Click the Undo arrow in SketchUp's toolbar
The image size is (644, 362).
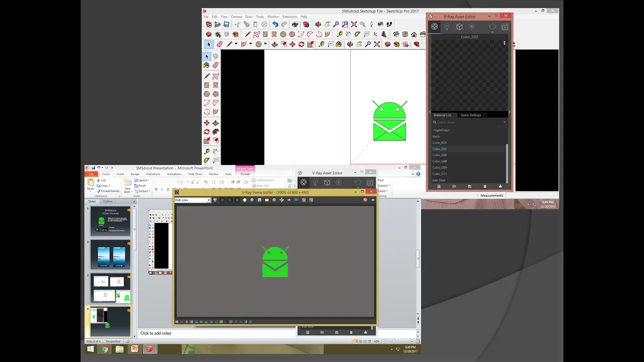[x=275, y=24]
